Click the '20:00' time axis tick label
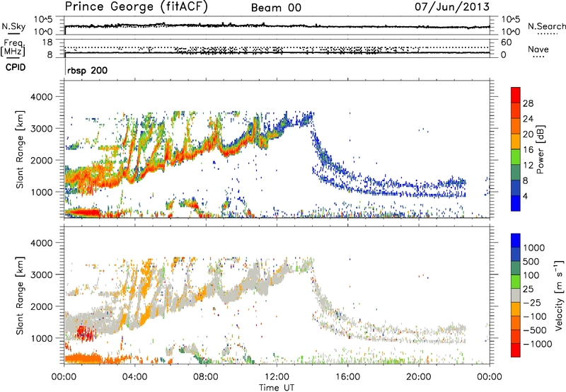 [419, 377]
